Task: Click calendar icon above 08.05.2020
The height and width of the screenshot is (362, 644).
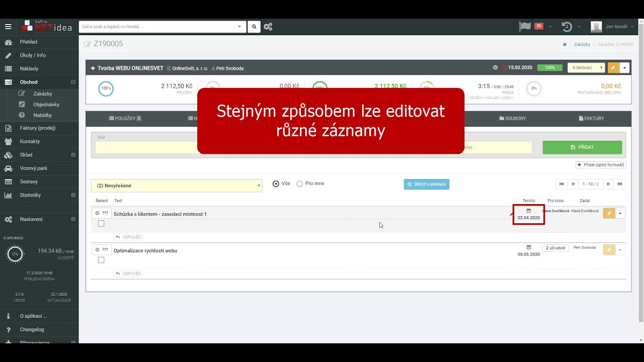Action: coord(529,247)
